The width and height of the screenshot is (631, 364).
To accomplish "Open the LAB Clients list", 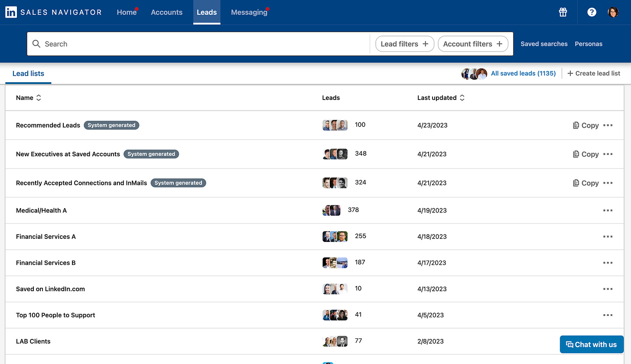I will pos(33,341).
